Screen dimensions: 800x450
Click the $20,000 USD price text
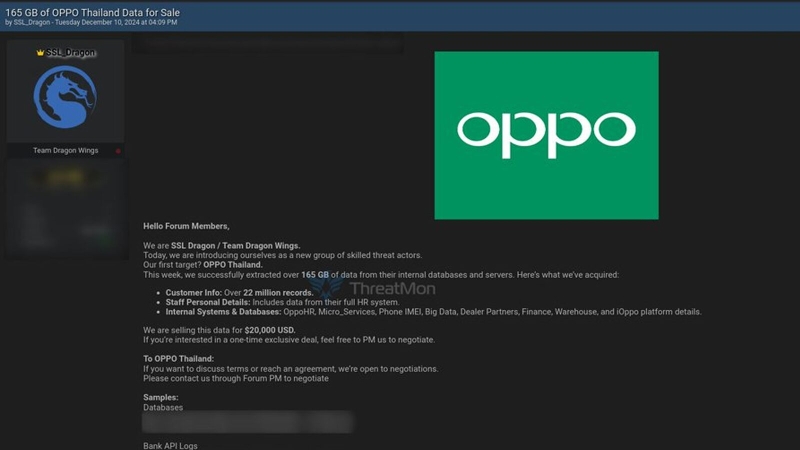(270, 330)
